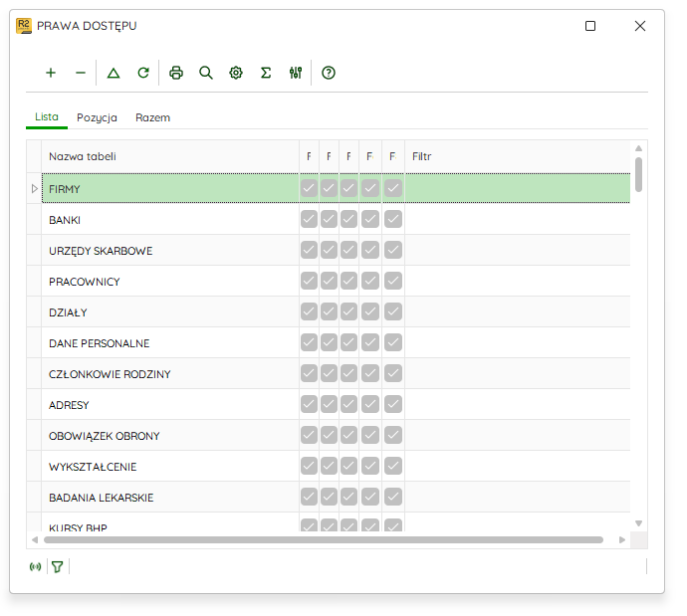The width and height of the screenshot is (687, 616).
Task: Click the broadcast signal status icon
Action: coord(36,567)
